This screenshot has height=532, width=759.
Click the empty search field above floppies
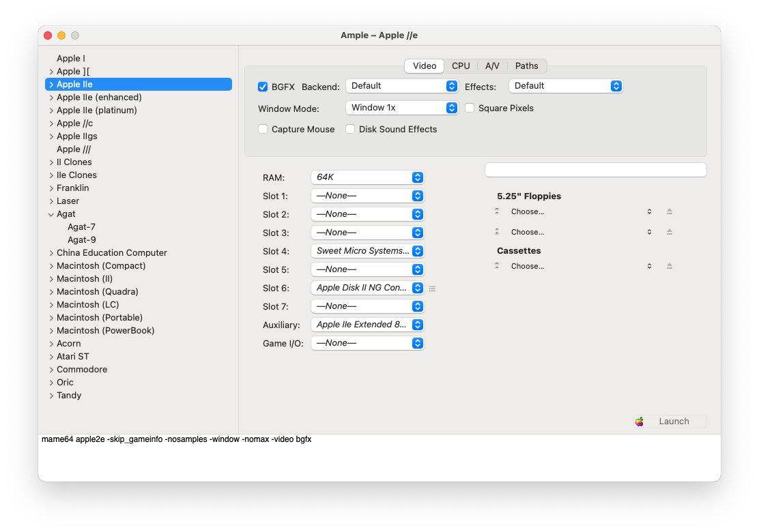(596, 170)
